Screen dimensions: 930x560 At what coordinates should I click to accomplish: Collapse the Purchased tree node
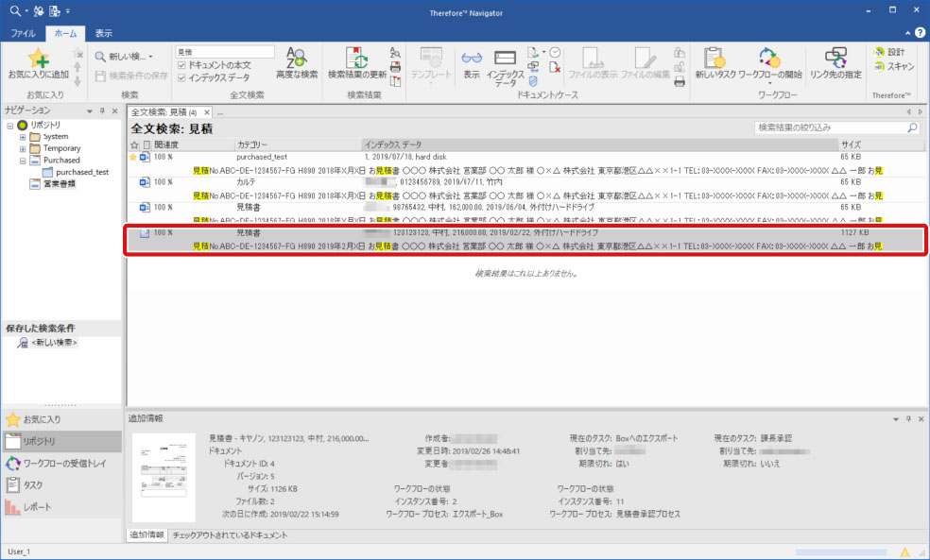23,161
